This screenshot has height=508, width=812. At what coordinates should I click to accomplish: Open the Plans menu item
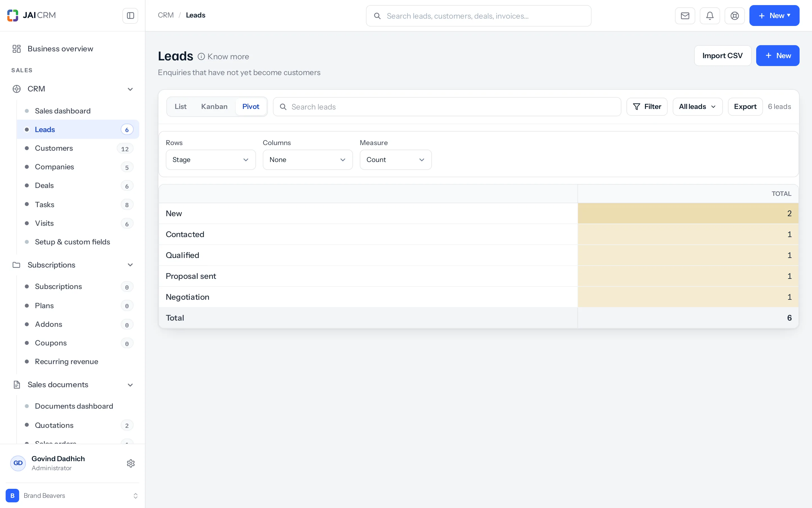pos(78,305)
